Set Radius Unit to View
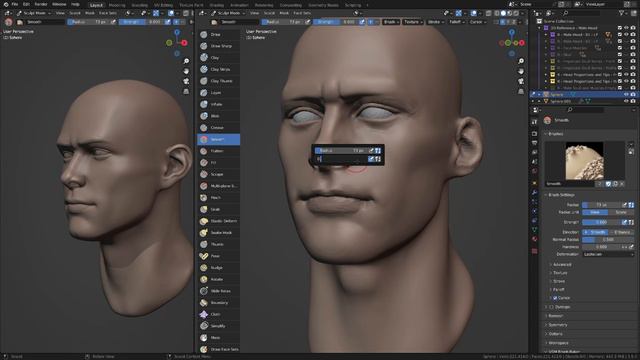The width and height of the screenshot is (640, 360). point(595,212)
